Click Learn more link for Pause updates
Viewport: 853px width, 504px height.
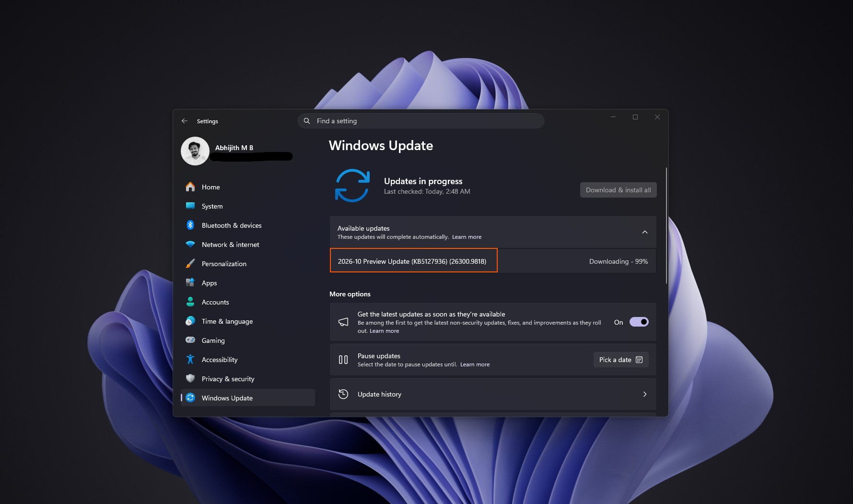(475, 364)
